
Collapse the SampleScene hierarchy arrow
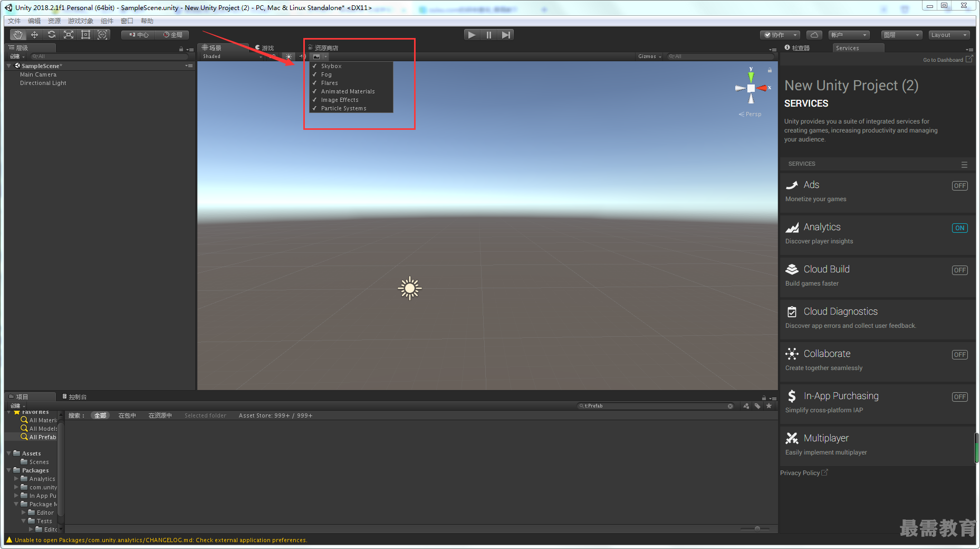point(9,66)
